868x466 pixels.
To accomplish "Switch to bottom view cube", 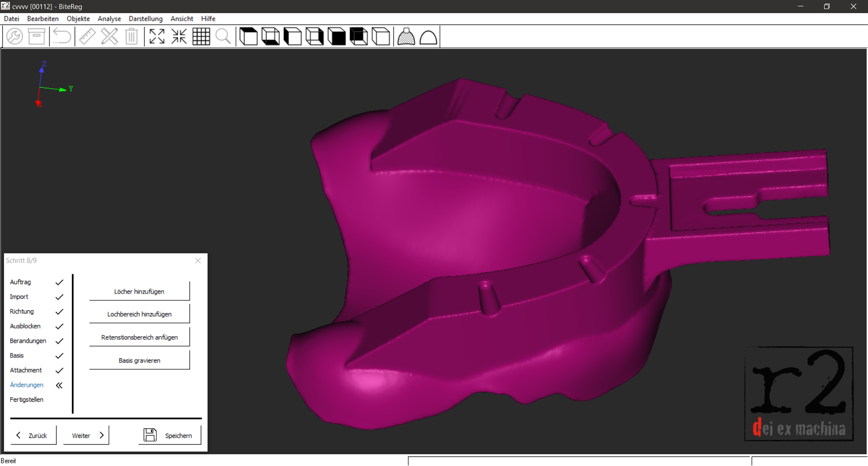I will point(270,36).
